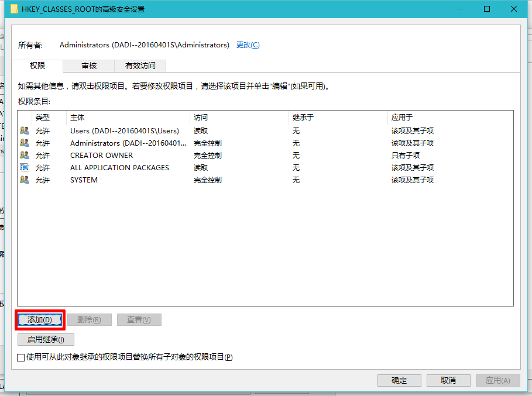The width and height of the screenshot is (532, 396).
Task: Switch to the 审核 tab
Action: click(x=89, y=66)
